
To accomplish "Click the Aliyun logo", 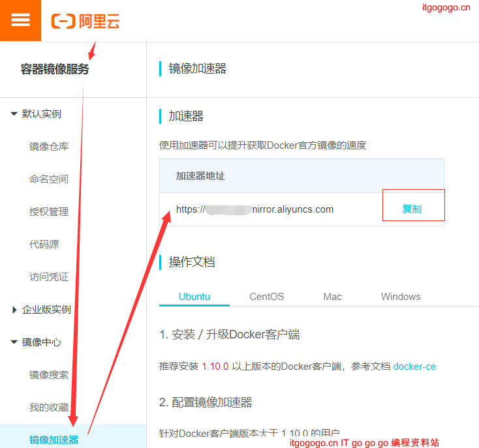I will point(85,21).
